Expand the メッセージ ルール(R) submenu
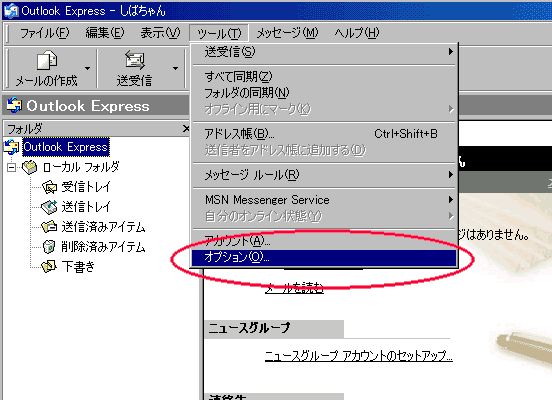This screenshot has height=400, width=552. [324, 175]
